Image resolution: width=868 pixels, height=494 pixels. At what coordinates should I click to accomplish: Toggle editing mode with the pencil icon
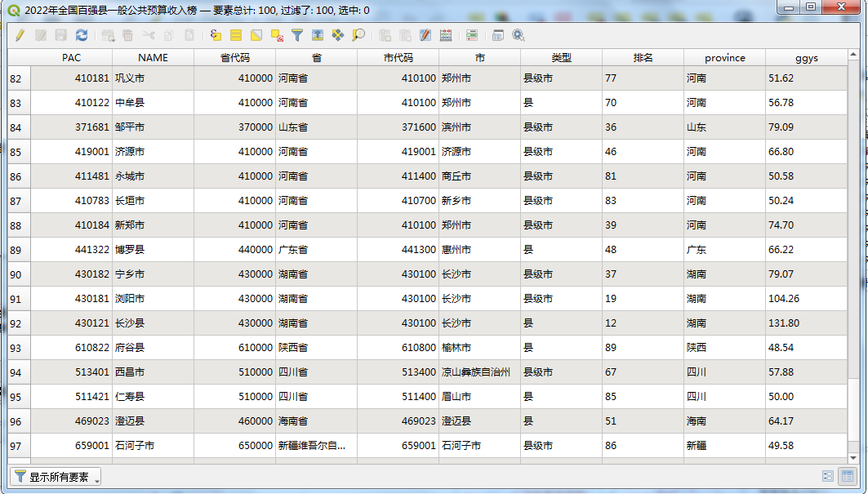coord(20,35)
